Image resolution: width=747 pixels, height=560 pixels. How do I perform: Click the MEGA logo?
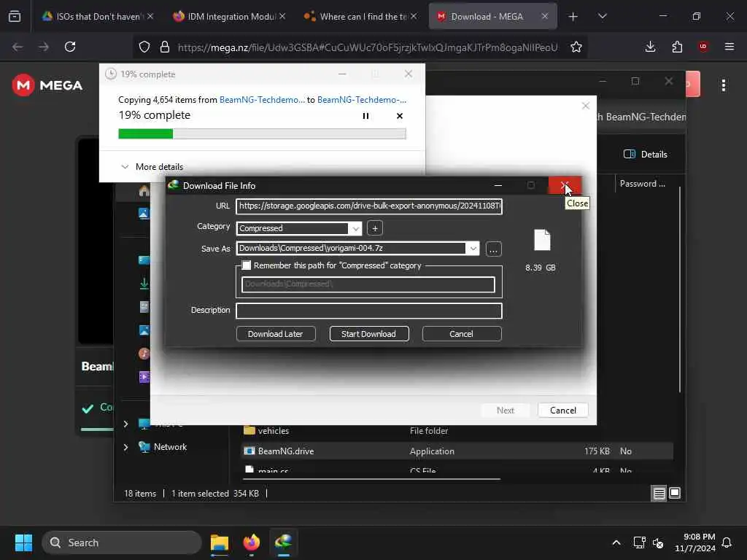click(47, 85)
